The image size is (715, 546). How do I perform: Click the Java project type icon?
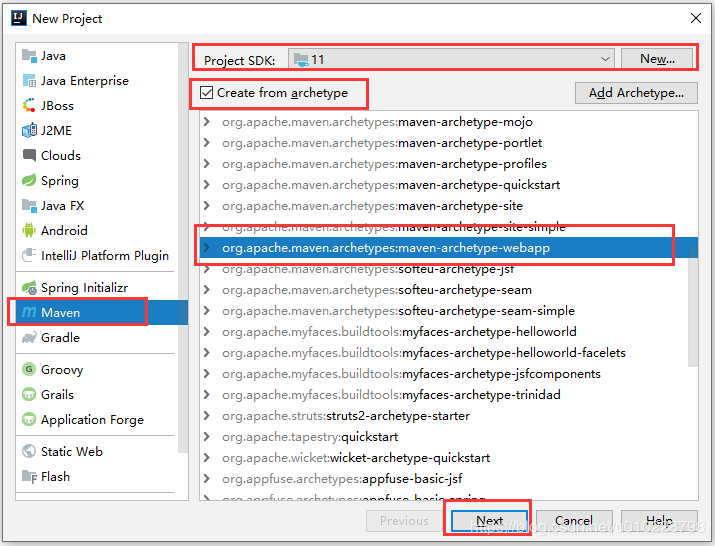coord(29,56)
